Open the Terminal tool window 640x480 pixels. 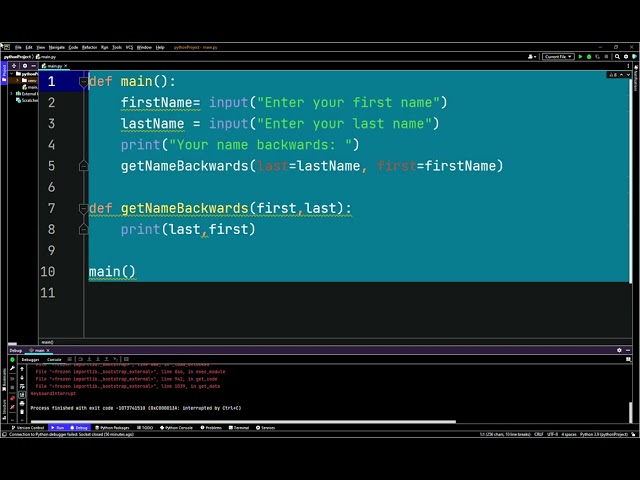pyautogui.click(x=239, y=428)
